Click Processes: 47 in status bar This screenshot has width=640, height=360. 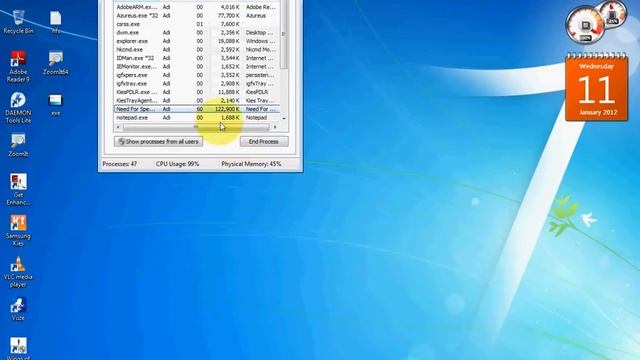120,164
